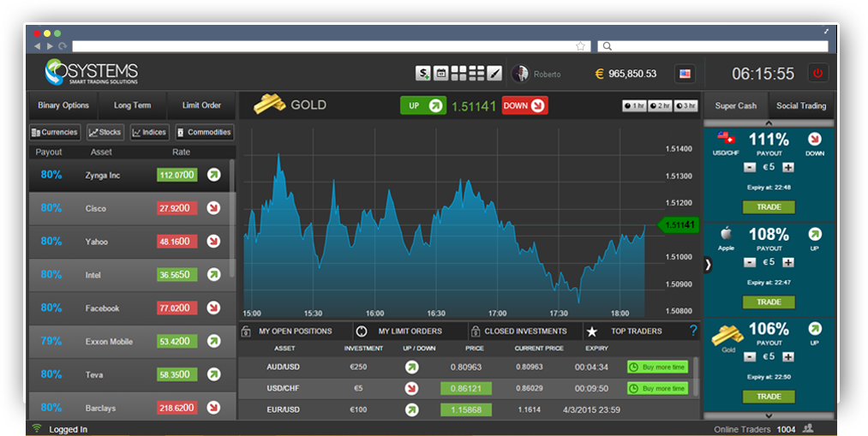Click the asset list scrollbar
This screenshot has width=868, height=436.
point(232,218)
